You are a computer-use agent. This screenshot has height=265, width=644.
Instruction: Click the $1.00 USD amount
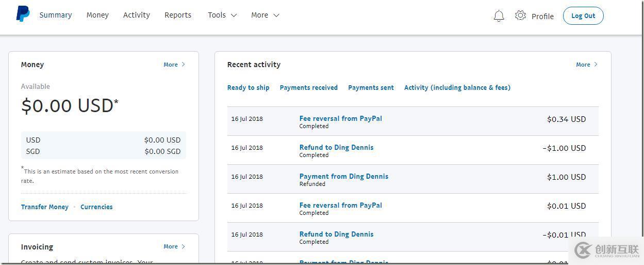[567, 177]
